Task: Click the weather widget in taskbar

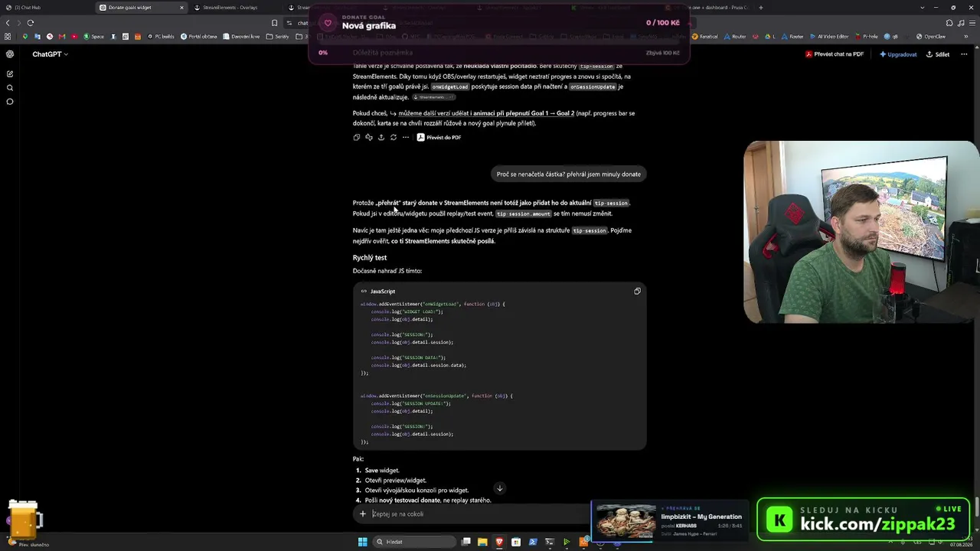Action: pyautogui.click(x=28, y=543)
